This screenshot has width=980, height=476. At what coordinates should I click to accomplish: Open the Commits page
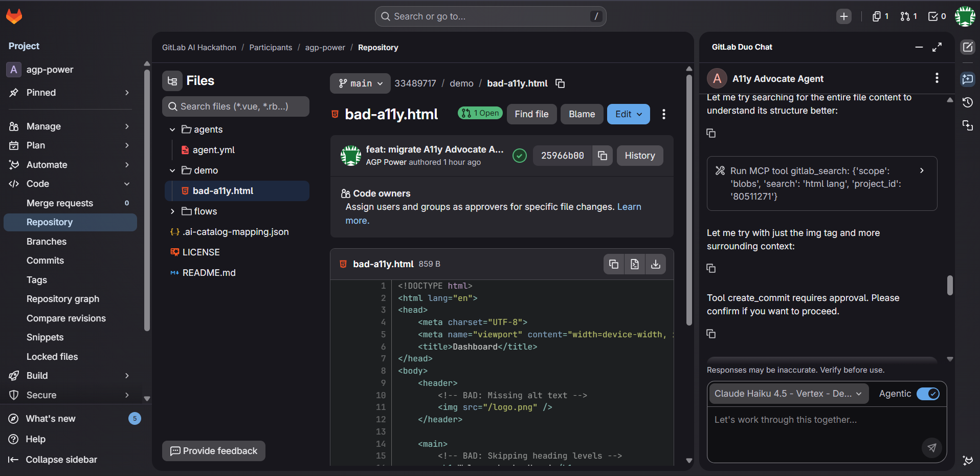pyautogui.click(x=70, y=261)
